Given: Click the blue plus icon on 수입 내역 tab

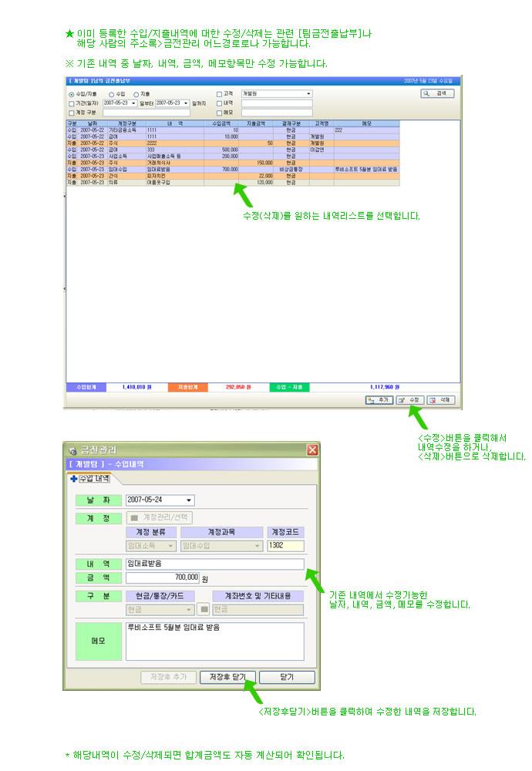Looking at the screenshot, I should coord(73,479).
